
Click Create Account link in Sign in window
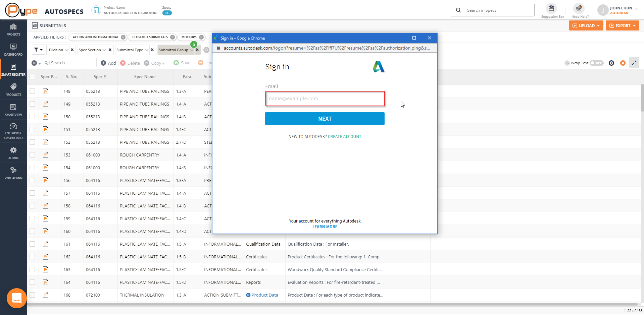click(x=345, y=137)
